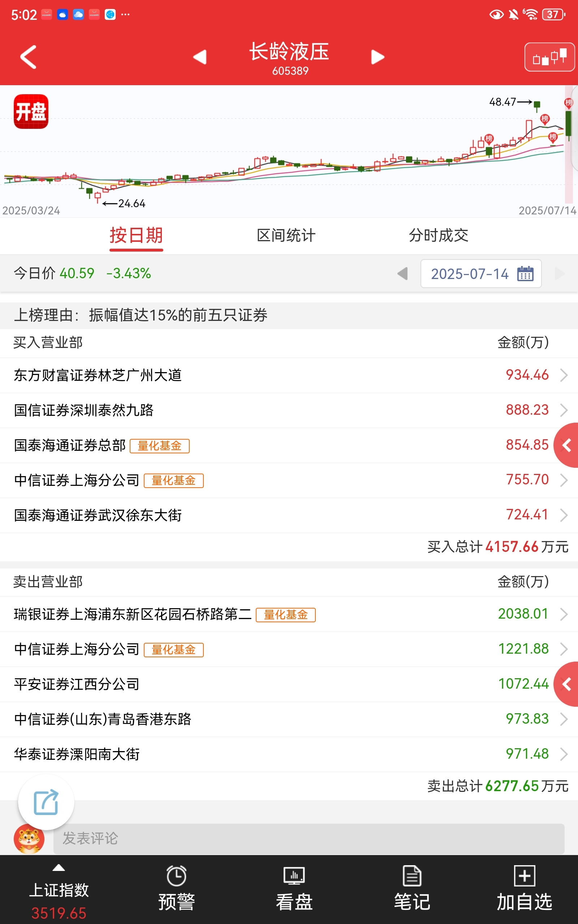This screenshot has width=578, height=924.
Task: Open 华泰证券溧阳南大街 seller row
Action: tap(289, 754)
